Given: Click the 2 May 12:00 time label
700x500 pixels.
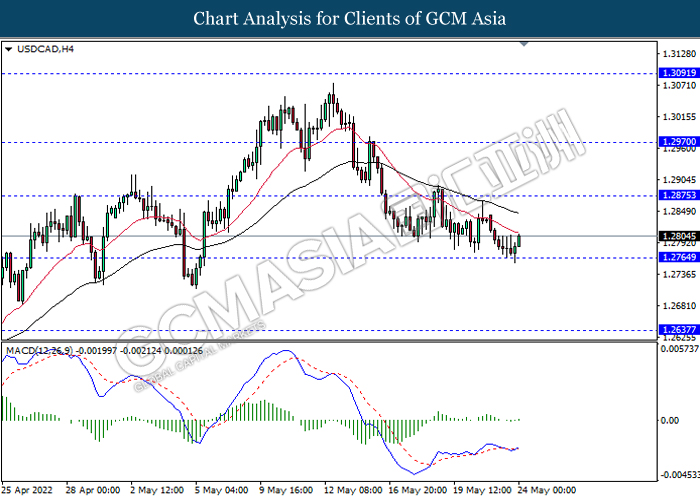Looking at the screenshot, I should pos(157,490).
